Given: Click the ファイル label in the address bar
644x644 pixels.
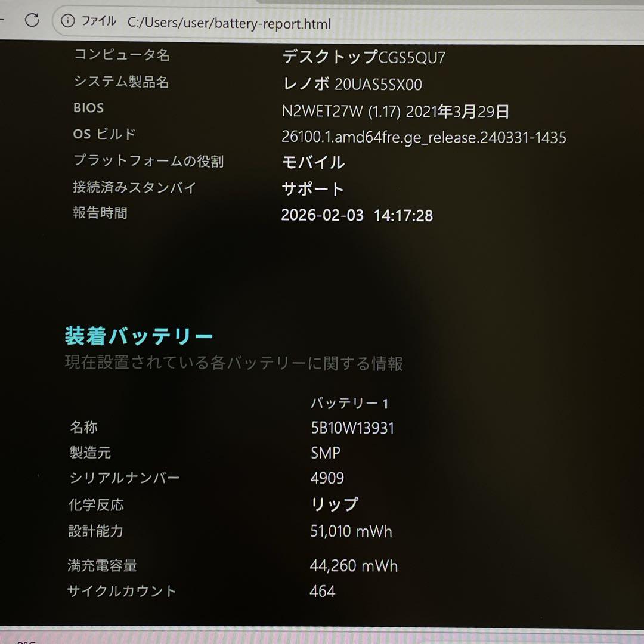Looking at the screenshot, I should click(x=98, y=21).
